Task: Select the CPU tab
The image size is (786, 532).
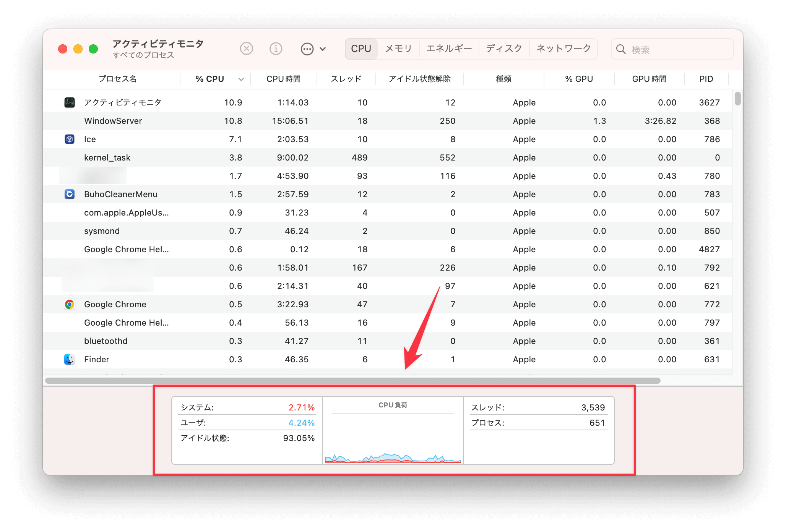Action: [x=361, y=49]
